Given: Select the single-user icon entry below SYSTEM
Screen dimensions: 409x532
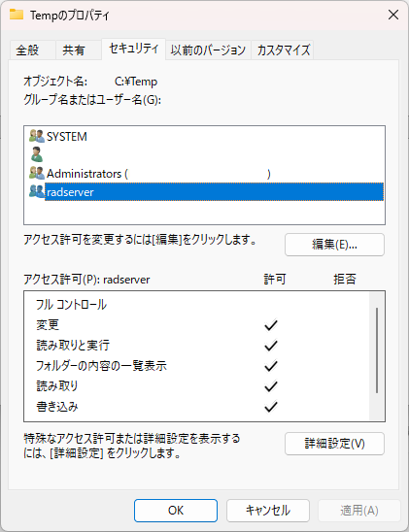Looking at the screenshot, I should coord(37,154).
